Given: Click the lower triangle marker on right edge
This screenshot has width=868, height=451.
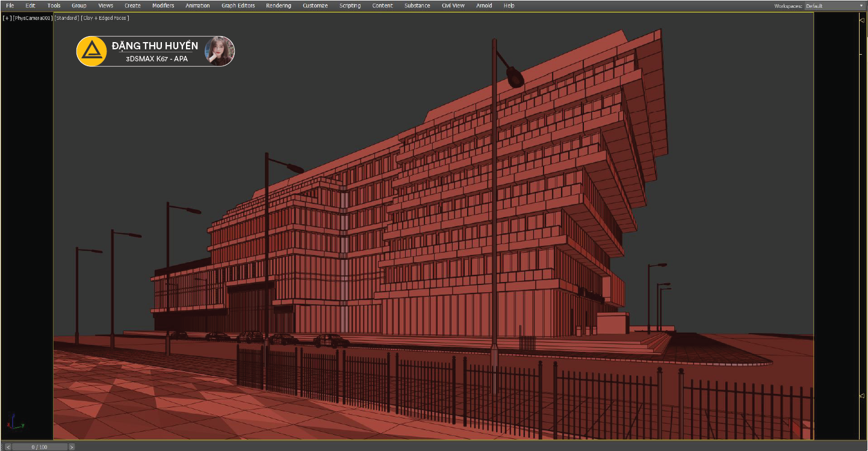Looking at the screenshot, I should (x=861, y=396).
